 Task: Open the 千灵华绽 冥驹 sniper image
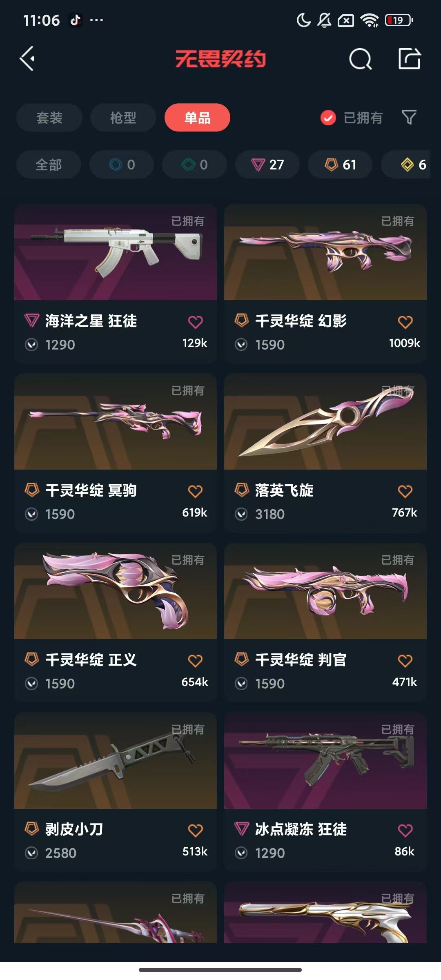click(116, 421)
